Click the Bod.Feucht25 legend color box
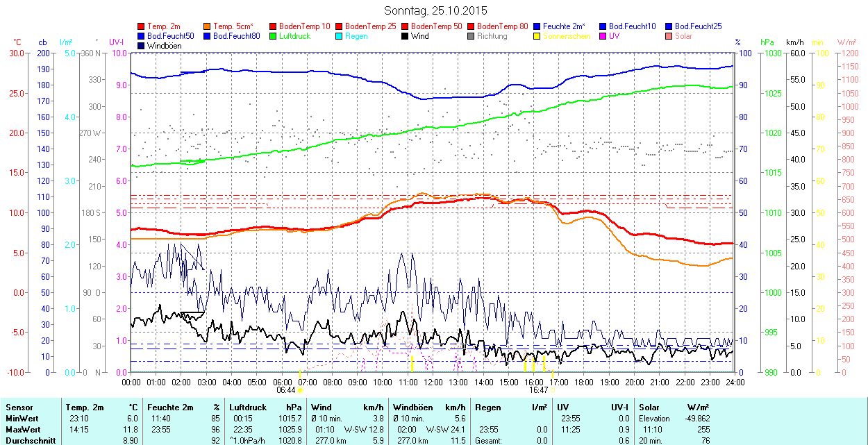Image resolution: width=868 pixels, height=445 pixels. 669,26
